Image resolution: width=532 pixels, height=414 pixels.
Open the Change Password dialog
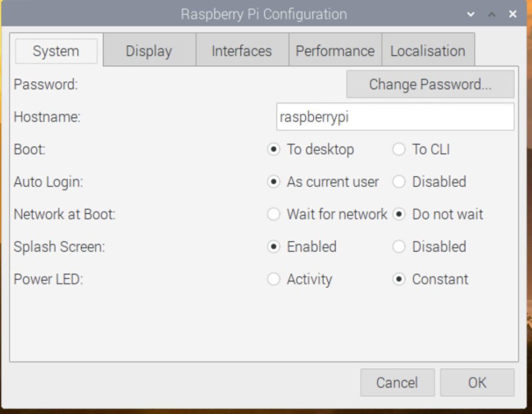[x=430, y=84]
